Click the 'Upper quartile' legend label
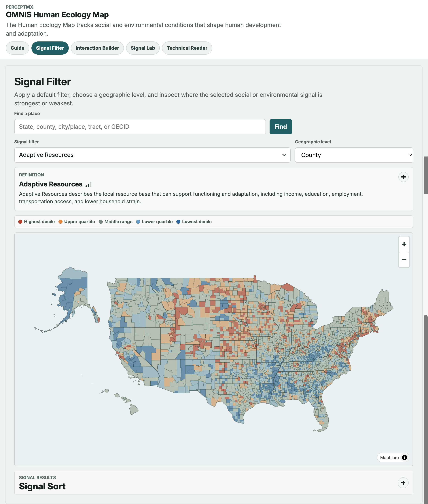 point(79,222)
